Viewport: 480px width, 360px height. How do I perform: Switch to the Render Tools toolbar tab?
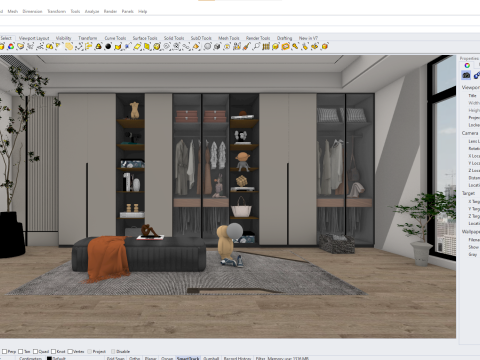(x=258, y=38)
